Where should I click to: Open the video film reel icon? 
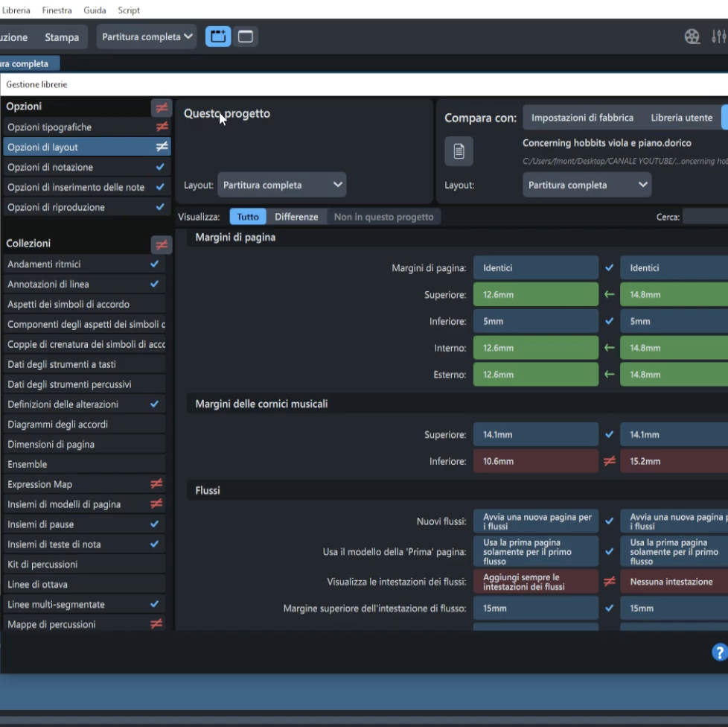(692, 36)
